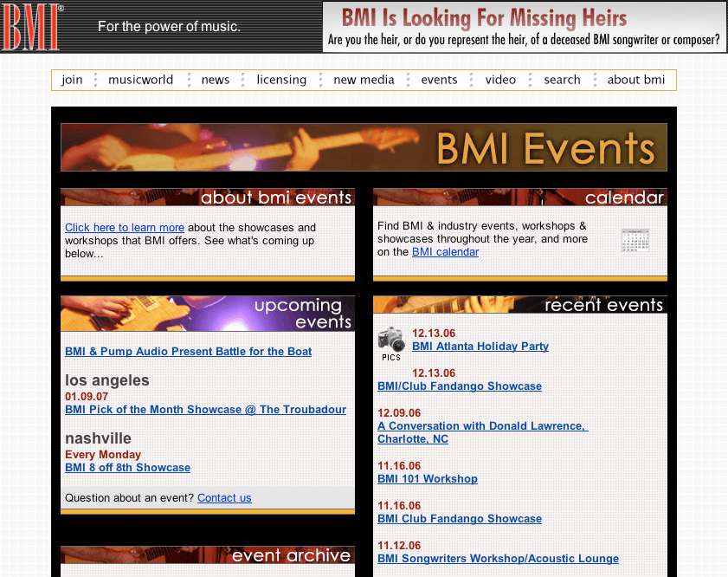The height and width of the screenshot is (577, 728).
Task: Open Pick of the Month Showcase link
Action: [x=206, y=410]
